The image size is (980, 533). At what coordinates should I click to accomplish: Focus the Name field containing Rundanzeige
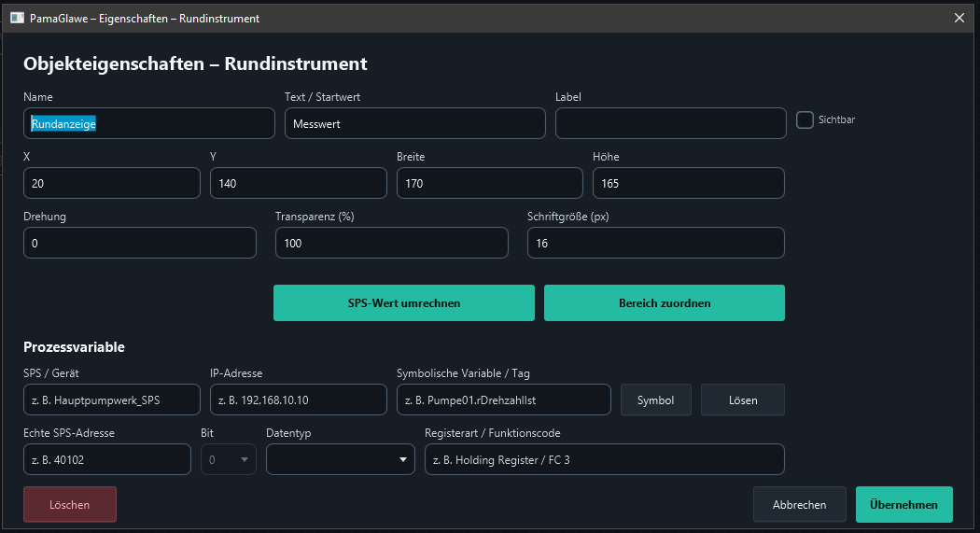pyautogui.click(x=149, y=124)
